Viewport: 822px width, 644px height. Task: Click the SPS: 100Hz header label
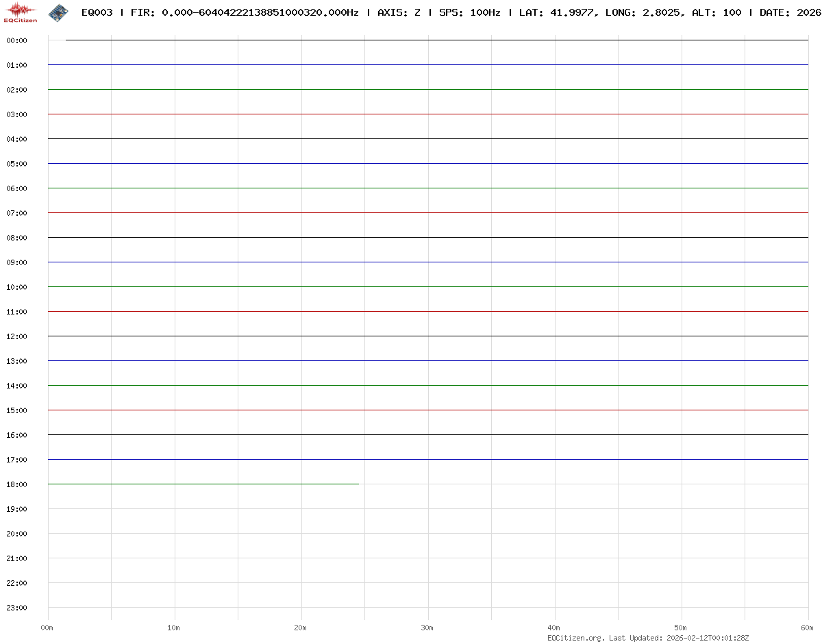469,12
